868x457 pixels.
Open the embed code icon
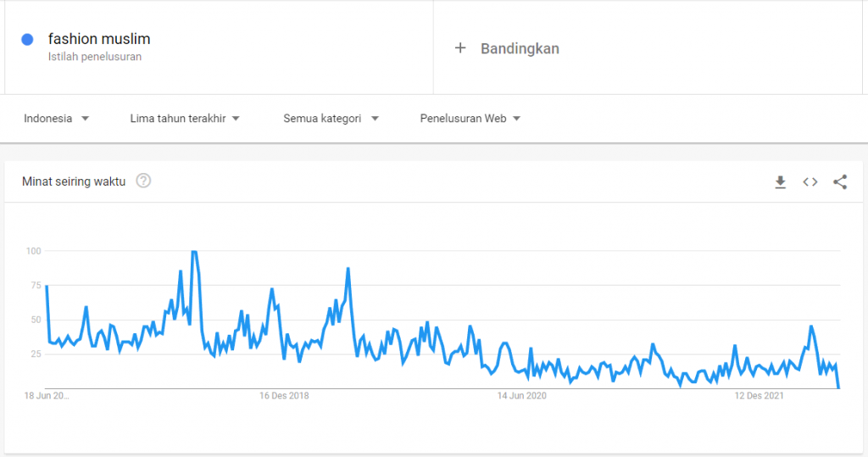point(810,181)
